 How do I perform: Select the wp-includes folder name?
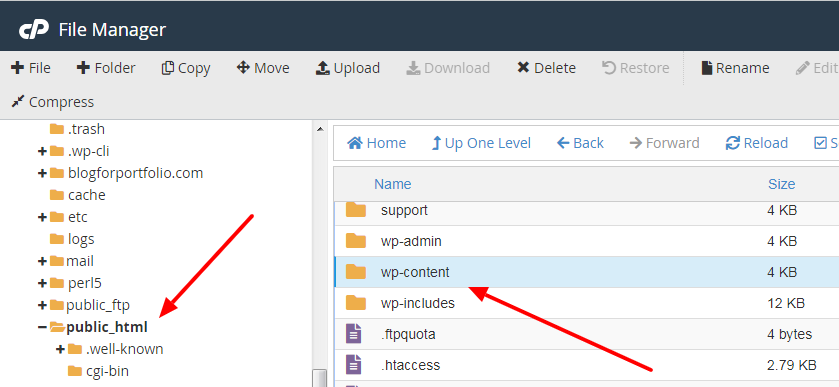(x=417, y=303)
